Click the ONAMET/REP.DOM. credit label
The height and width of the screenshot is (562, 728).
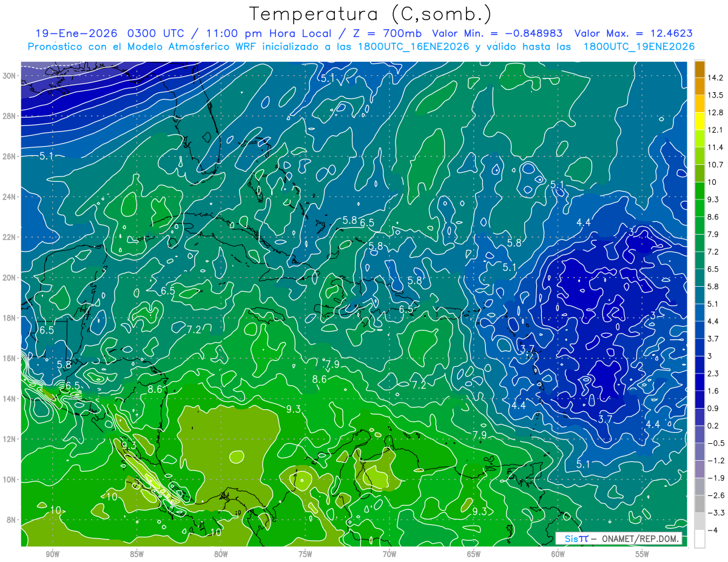pos(641,539)
